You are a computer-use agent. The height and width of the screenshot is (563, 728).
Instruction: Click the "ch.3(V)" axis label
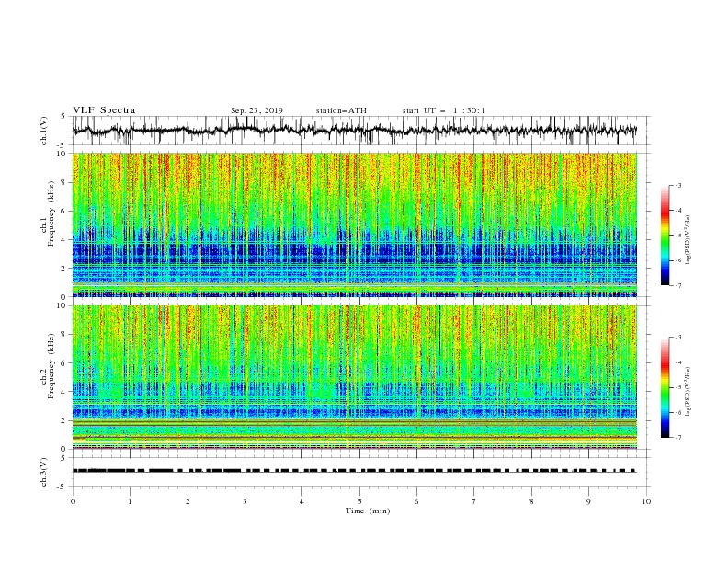click(44, 472)
